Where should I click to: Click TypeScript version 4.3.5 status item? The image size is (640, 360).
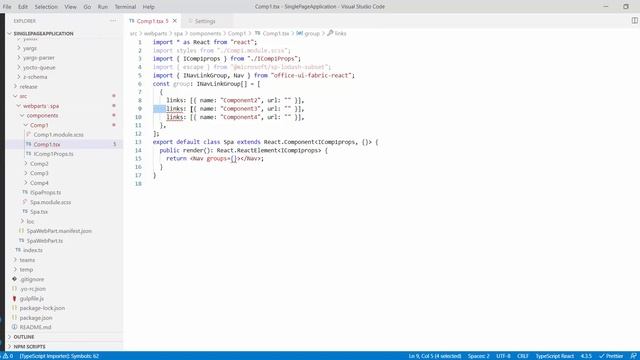point(586,356)
